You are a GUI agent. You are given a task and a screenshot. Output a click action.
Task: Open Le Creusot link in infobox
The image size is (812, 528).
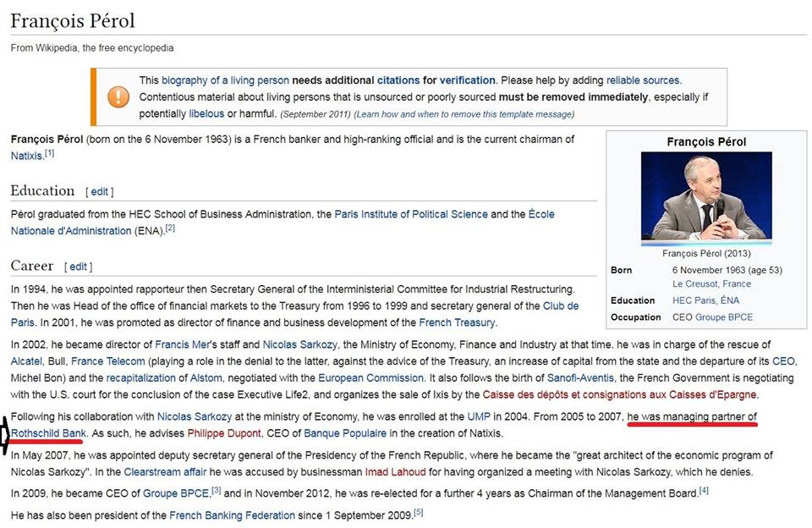[695, 284]
